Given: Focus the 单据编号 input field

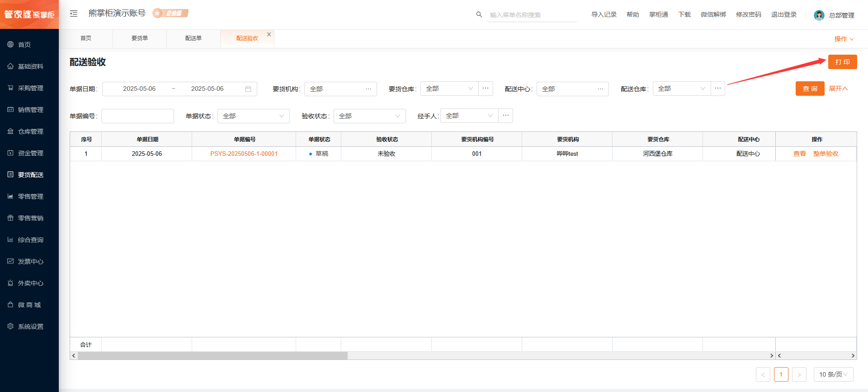Looking at the screenshot, I should click(x=137, y=116).
